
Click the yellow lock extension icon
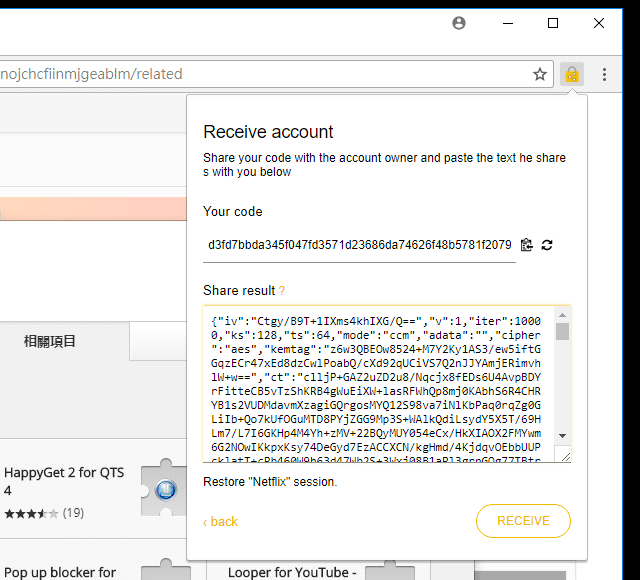coord(571,74)
